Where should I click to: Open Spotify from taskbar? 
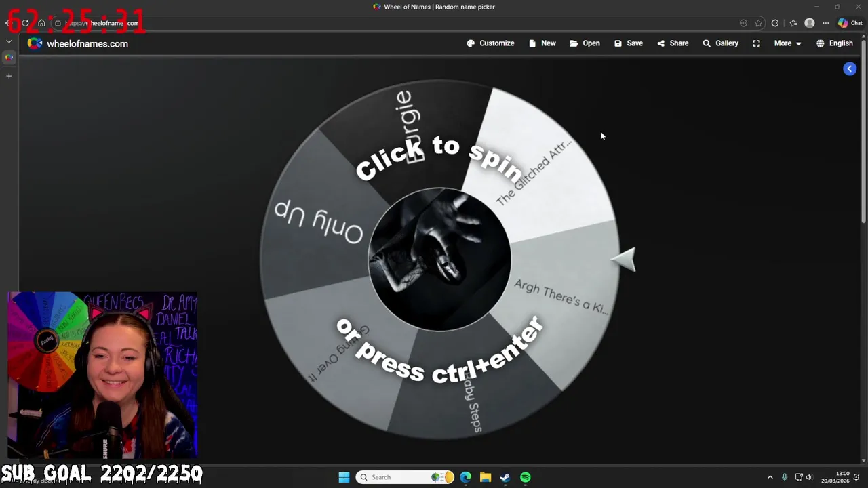coord(526,477)
